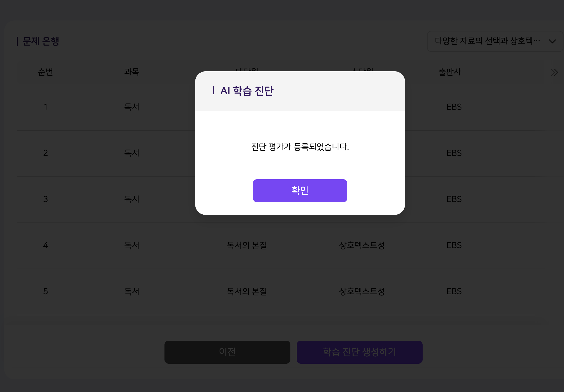Click the AI 학습 진단 dialog title
564x392 pixels.
pyautogui.click(x=247, y=91)
